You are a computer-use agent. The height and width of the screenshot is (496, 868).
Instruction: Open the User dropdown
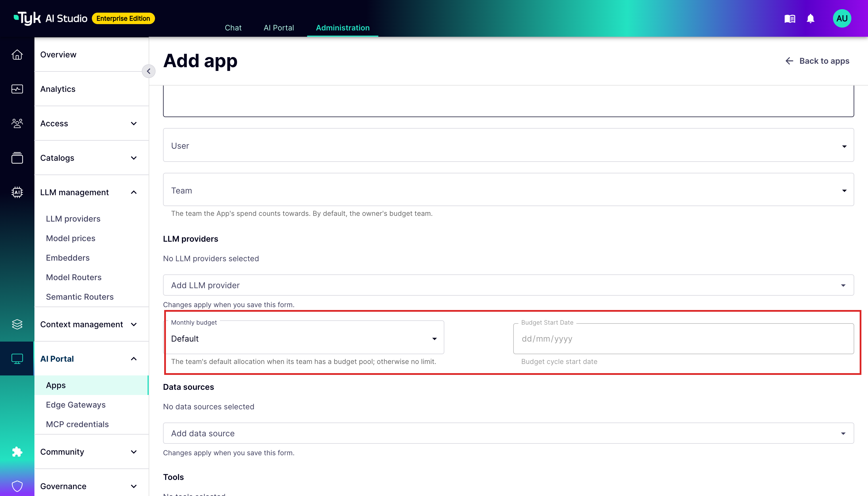coord(508,146)
